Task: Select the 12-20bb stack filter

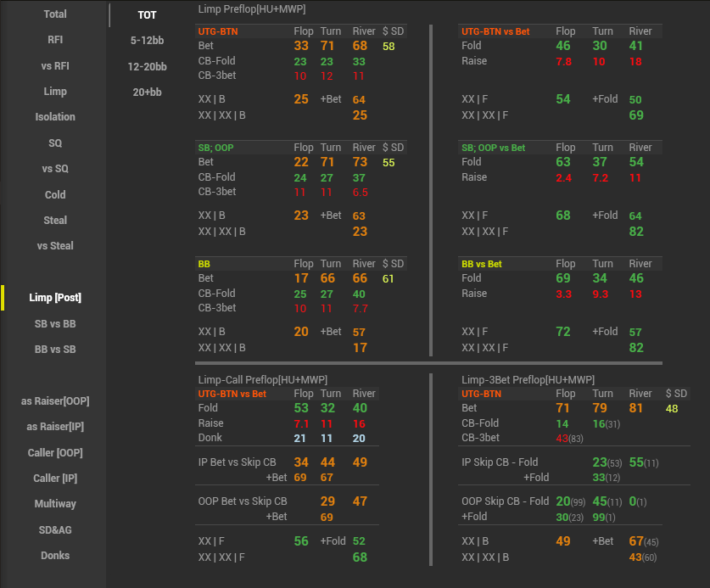Action: point(148,66)
